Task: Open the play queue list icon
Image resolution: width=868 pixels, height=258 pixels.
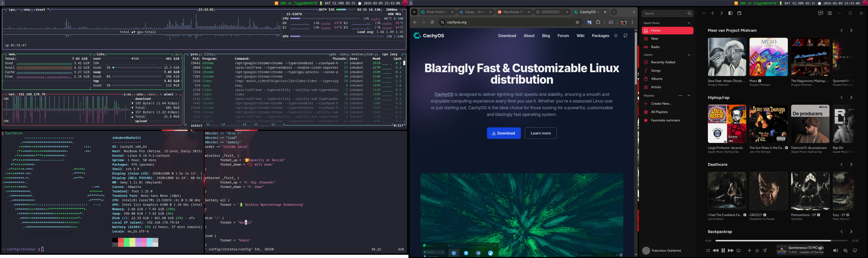Action: point(829,13)
